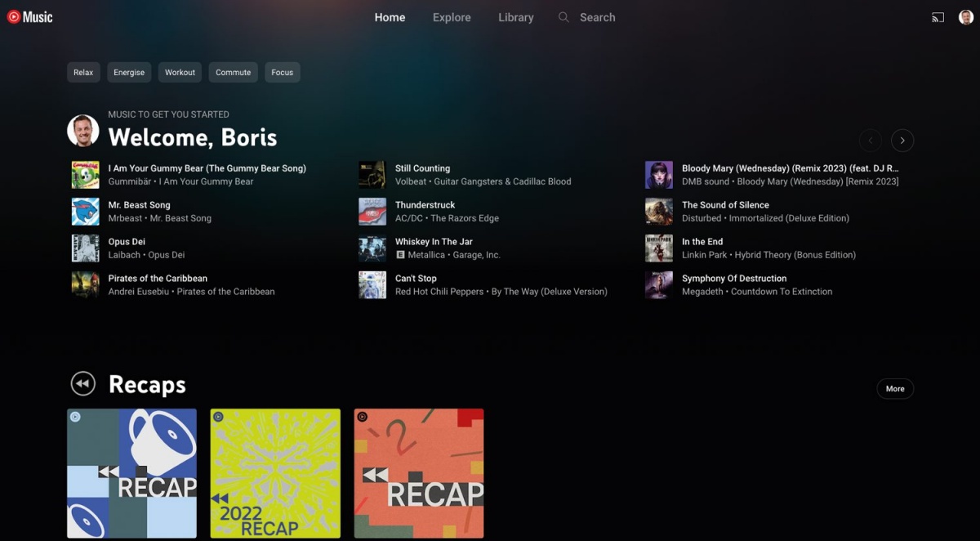Open the account avatar menu
The width and height of the screenshot is (980, 541).
click(x=966, y=17)
